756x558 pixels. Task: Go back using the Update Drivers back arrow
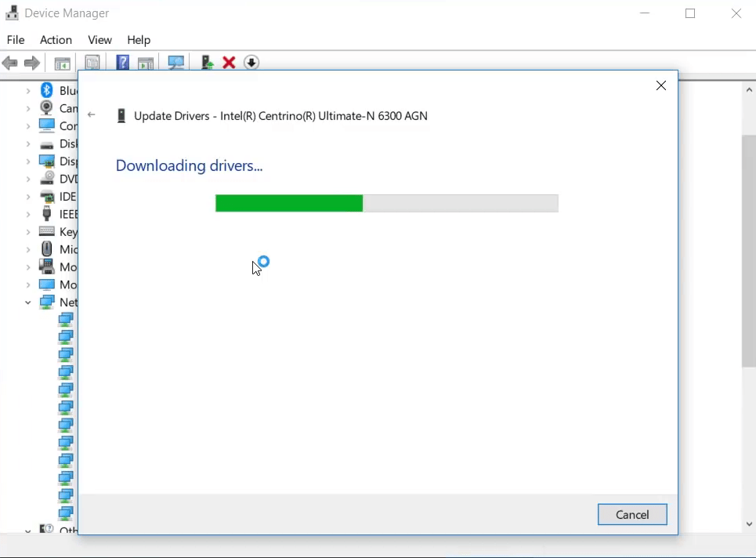click(91, 114)
